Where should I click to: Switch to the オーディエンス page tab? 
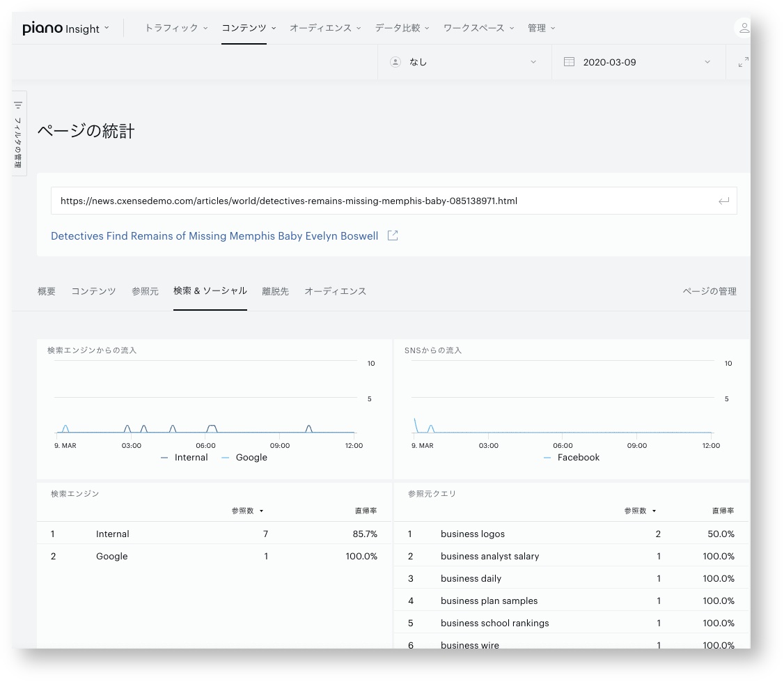336,291
